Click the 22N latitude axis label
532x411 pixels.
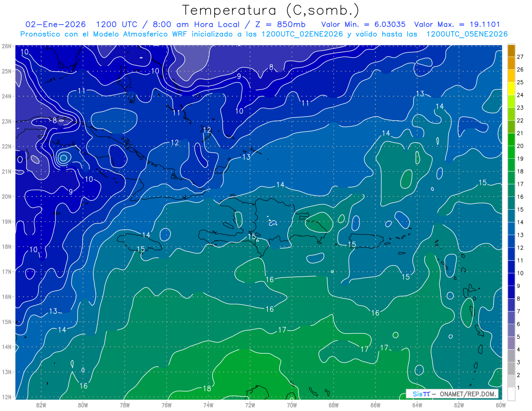pyautogui.click(x=6, y=146)
